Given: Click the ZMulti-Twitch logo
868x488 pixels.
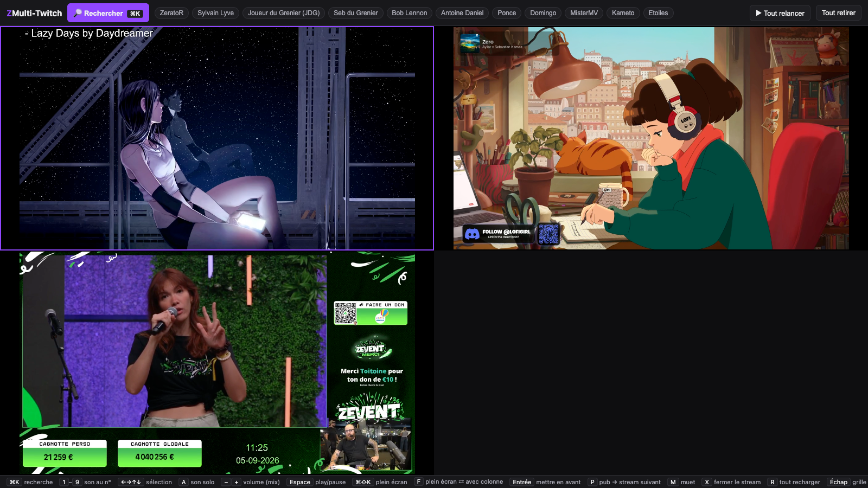Looking at the screenshot, I should coord(34,13).
